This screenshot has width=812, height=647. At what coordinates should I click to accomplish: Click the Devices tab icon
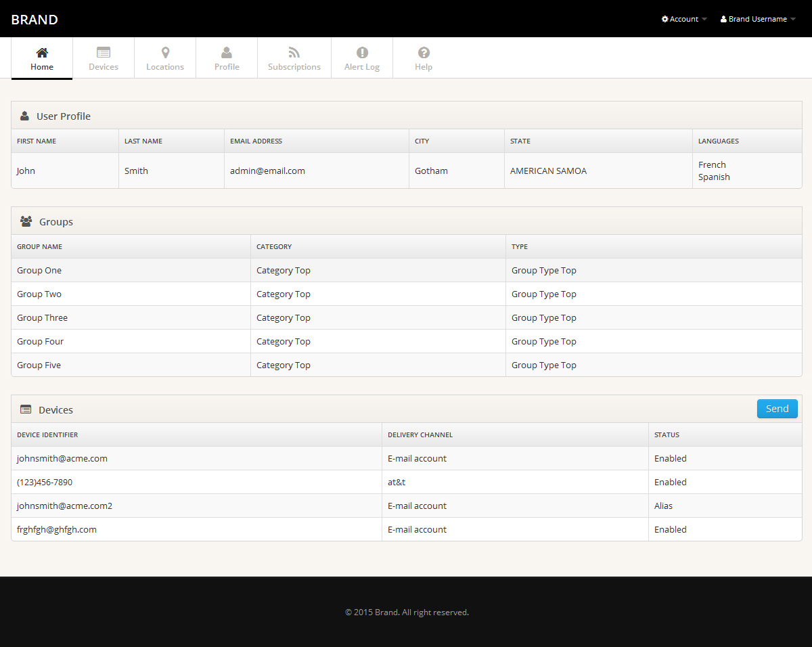104,52
